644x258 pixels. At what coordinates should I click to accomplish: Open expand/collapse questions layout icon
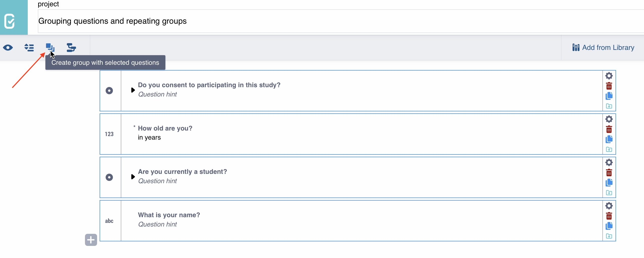coord(29,48)
